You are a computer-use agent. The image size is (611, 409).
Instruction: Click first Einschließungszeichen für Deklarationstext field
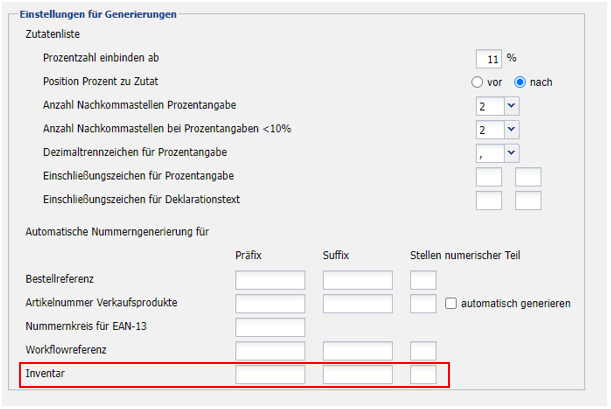point(489,200)
